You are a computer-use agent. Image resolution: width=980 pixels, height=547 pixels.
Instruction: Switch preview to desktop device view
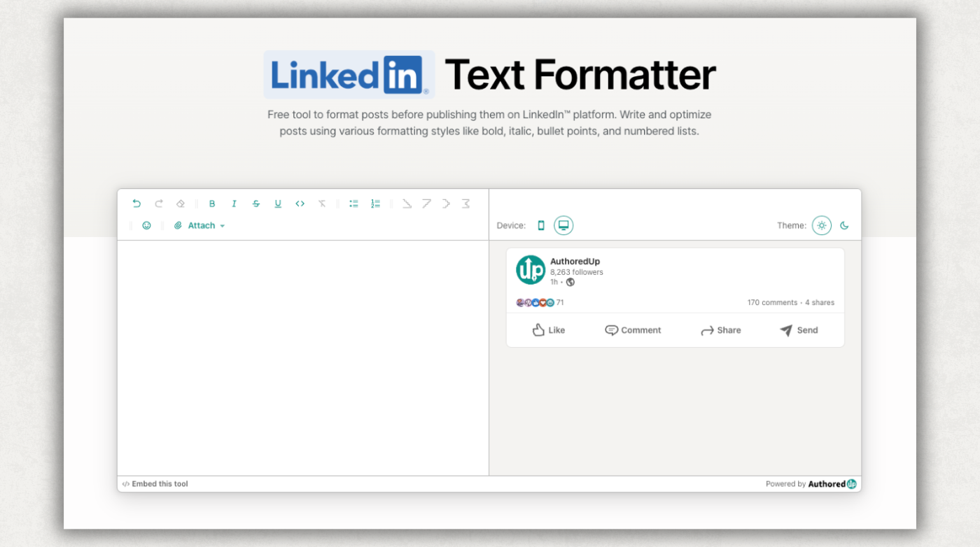563,225
